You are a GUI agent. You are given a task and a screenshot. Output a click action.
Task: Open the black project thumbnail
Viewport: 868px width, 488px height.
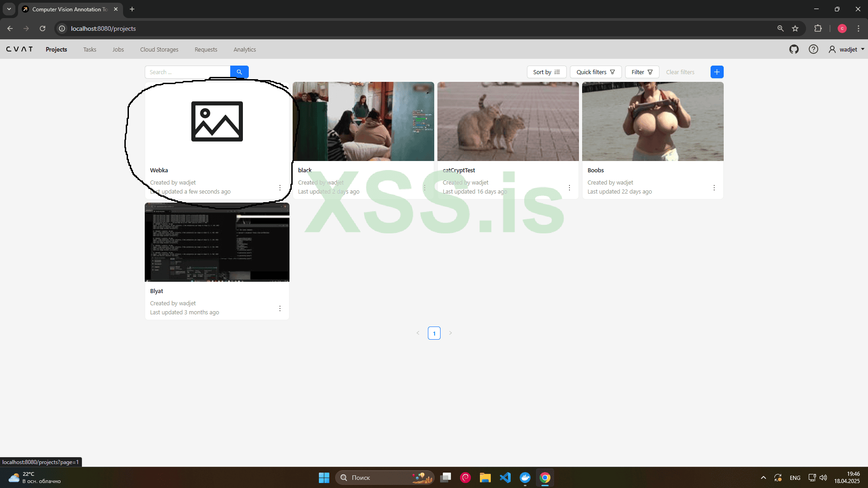tap(363, 122)
